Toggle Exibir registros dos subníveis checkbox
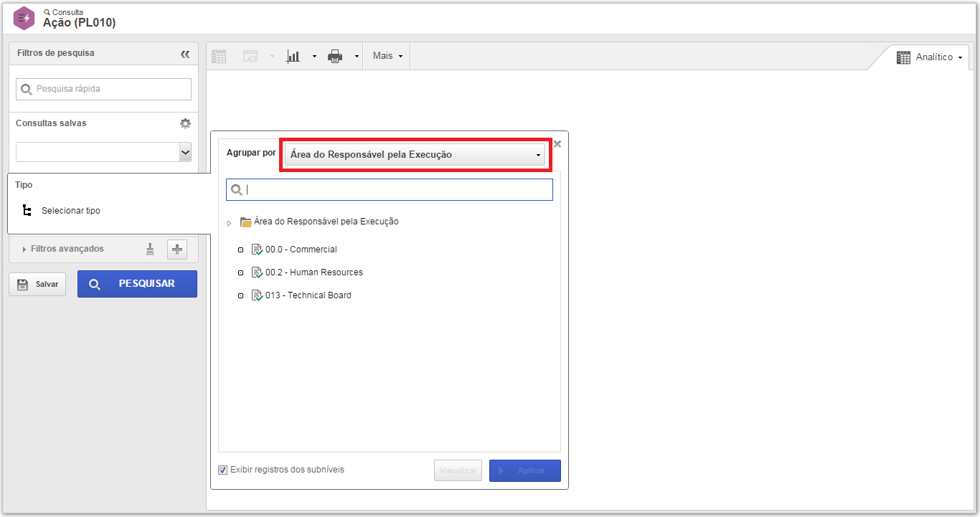This screenshot has height=517, width=980. click(223, 470)
